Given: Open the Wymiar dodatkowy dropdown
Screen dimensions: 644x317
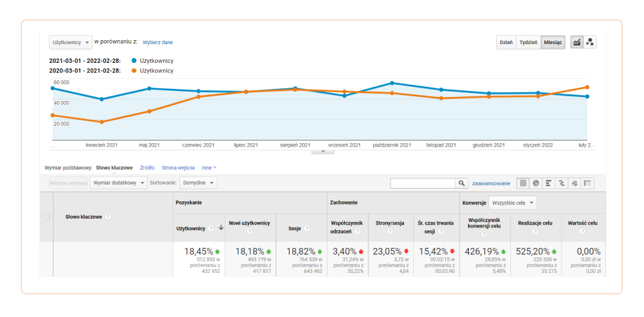Looking at the screenshot, I should (x=118, y=183).
